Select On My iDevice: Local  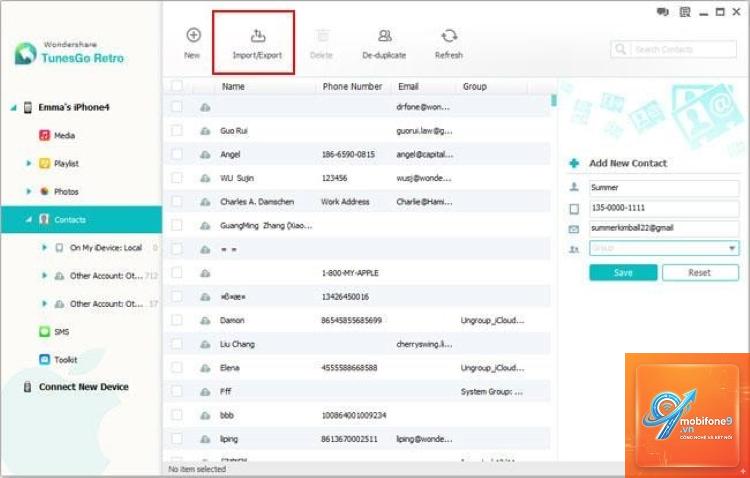click(x=106, y=248)
